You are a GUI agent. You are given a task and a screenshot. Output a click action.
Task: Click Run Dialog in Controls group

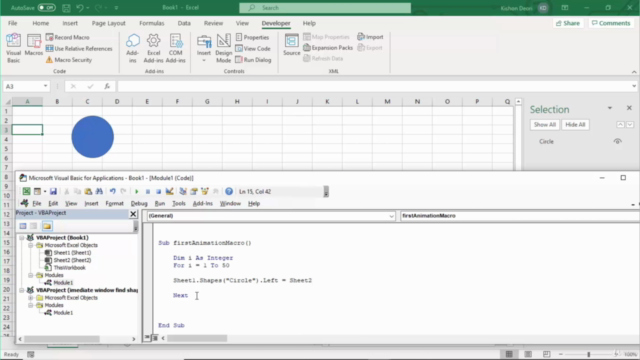pyautogui.click(x=253, y=60)
